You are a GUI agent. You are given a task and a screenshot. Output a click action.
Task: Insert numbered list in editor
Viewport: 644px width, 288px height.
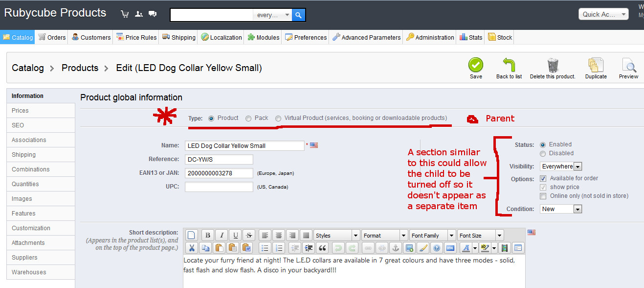(x=278, y=248)
